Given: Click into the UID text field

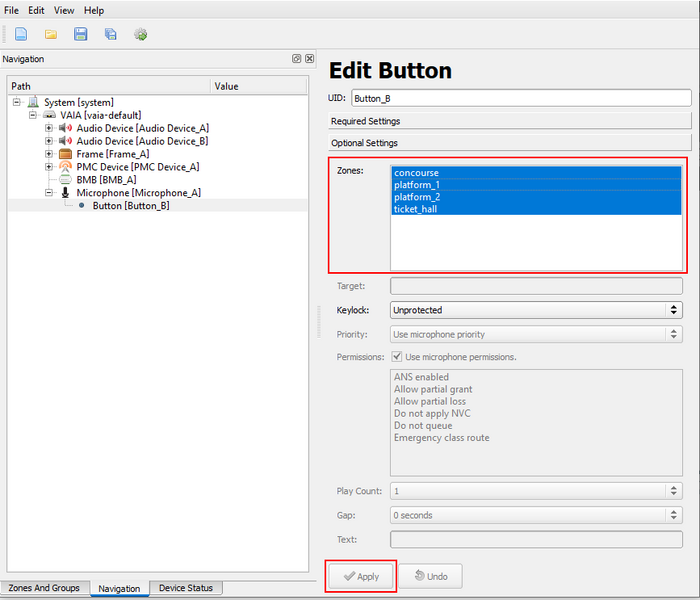Looking at the screenshot, I should [520, 98].
